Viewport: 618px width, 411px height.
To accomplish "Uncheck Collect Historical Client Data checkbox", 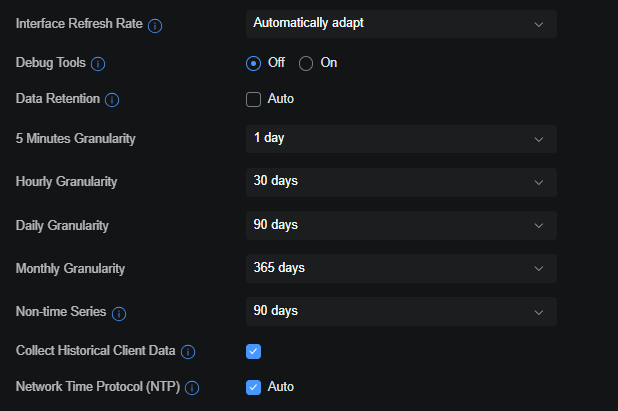I will [x=253, y=351].
